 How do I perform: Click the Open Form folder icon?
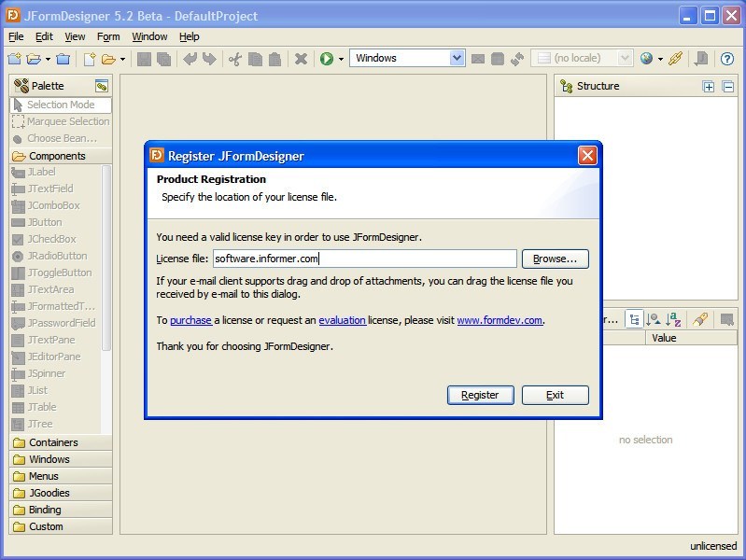pos(108,59)
